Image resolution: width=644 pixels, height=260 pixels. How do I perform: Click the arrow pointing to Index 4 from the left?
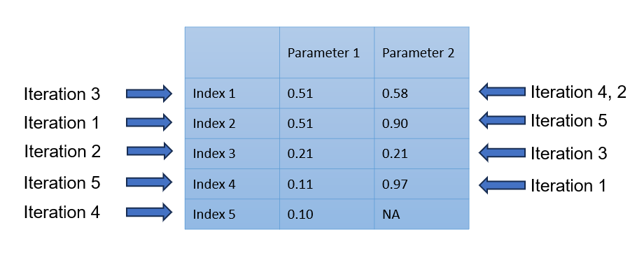[x=148, y=182]
